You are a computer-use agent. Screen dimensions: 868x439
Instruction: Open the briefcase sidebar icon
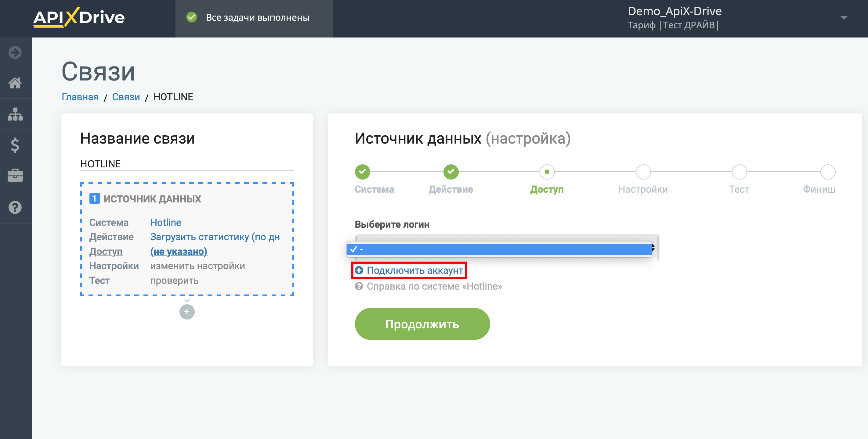(x=15, y=176)
